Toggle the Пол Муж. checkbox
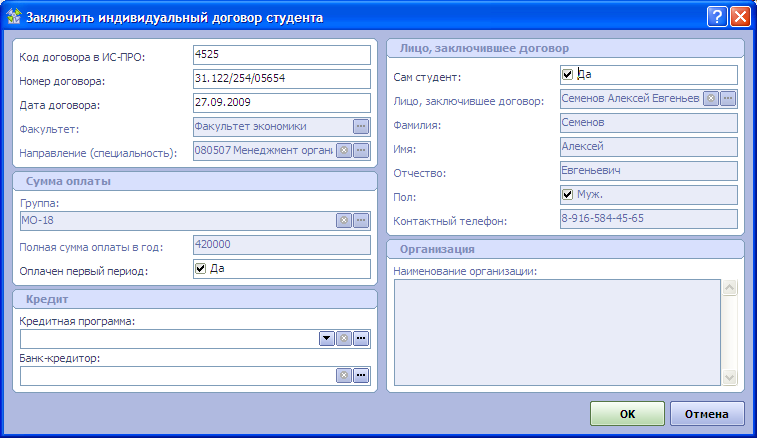This screenshot has height=438, width=757. tap(568, 194)
